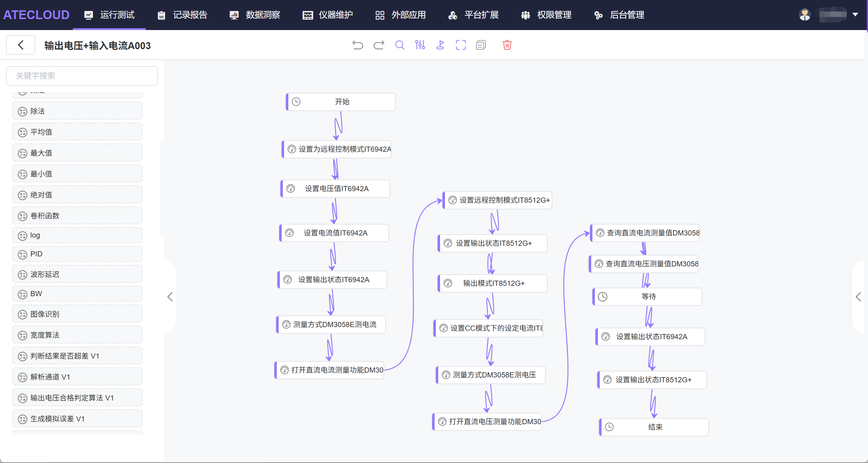Click the save checklist icon
Screen dimensions: 868x463
tap(481, 45)
